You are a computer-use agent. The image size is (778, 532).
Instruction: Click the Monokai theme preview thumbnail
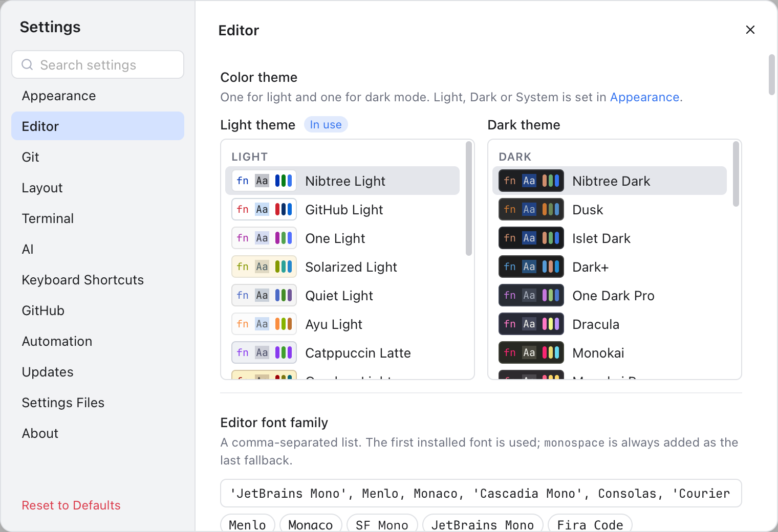pyautogui.click(x=531, y=352)
